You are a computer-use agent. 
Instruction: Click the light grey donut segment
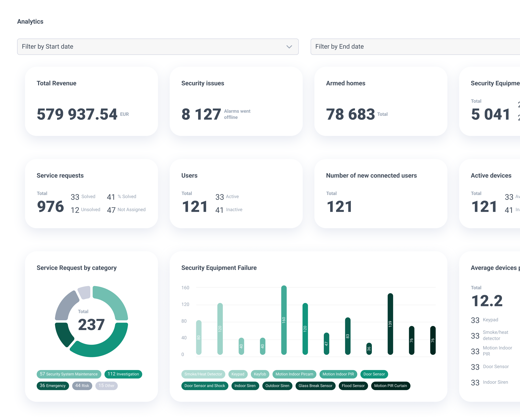(x=85, y=292)
